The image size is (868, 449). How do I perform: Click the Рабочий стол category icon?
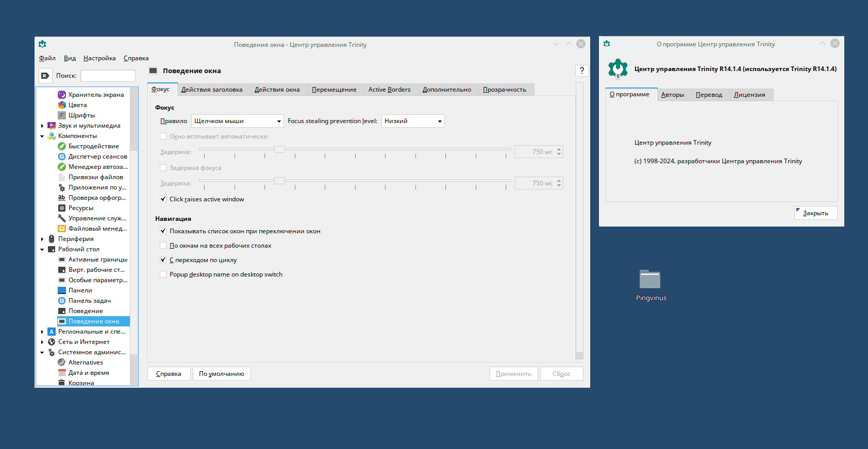tap(52, 249)
